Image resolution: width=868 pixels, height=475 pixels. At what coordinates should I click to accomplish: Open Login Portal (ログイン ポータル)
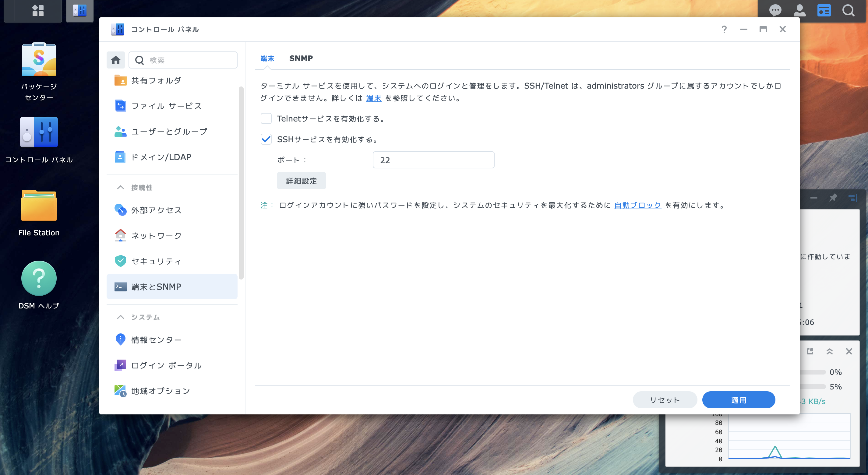[172, 365]
